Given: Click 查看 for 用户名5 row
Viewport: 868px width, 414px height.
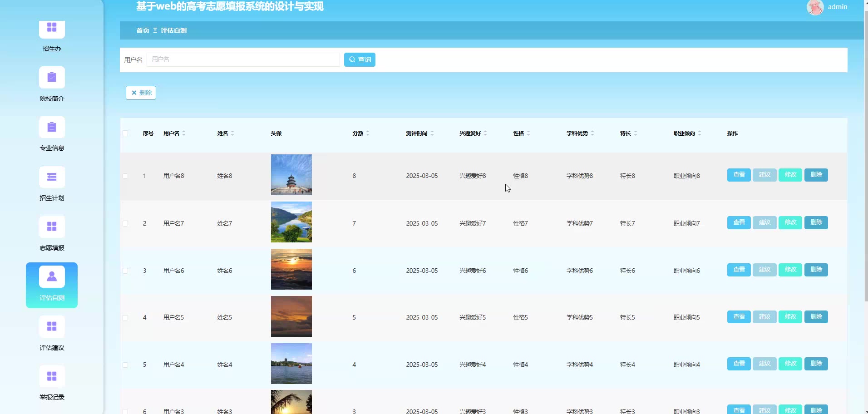Looking at the screenshot, I should tap(739, 317).
